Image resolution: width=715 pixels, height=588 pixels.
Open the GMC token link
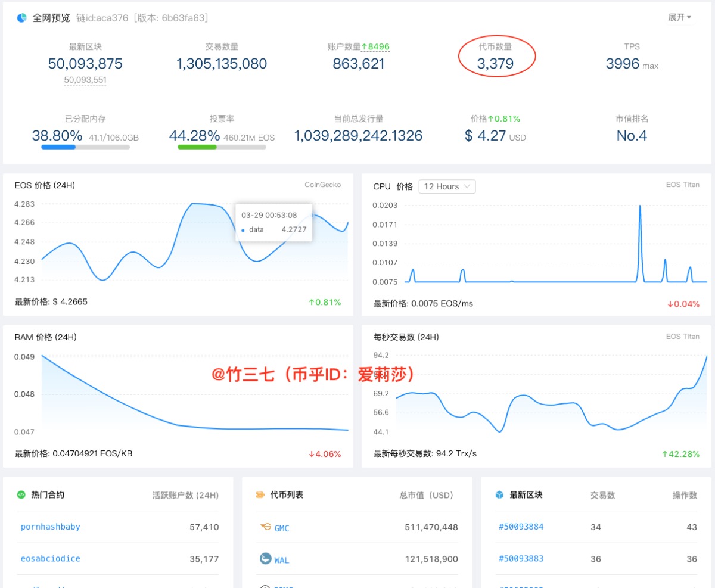pos(282,528)
